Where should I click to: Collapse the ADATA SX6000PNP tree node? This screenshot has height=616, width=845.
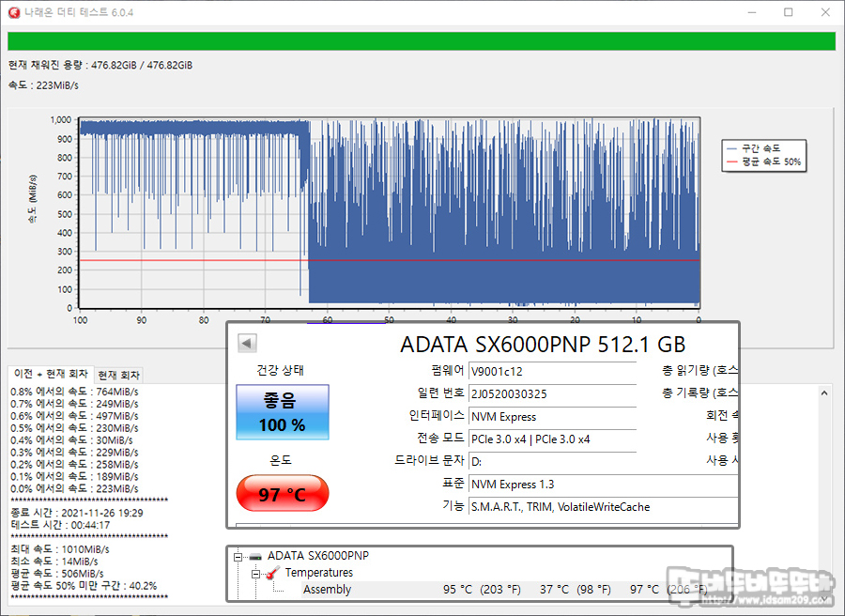coord(238,557)
